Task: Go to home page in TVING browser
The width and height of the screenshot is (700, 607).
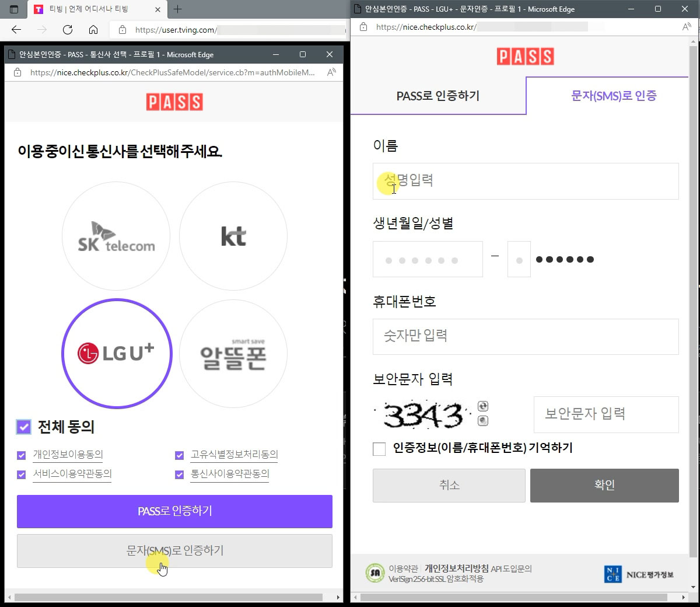Action: (x=93, y=30)
